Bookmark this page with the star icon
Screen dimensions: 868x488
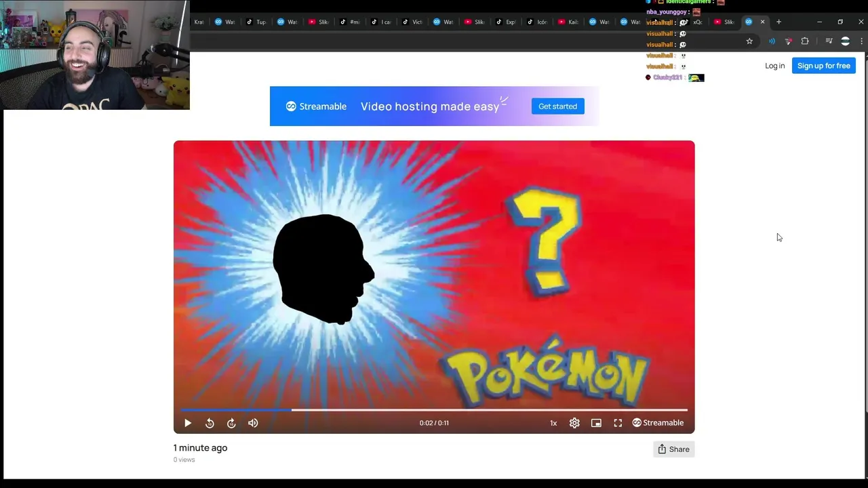(x=749, y=41)
